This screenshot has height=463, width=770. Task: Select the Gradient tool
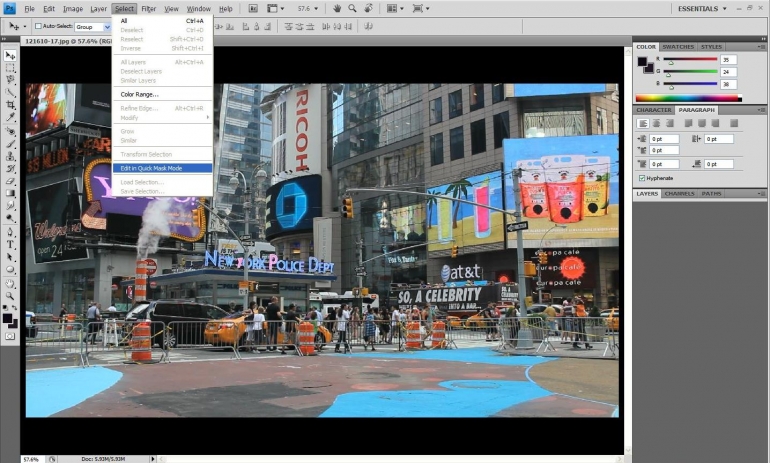10,193
